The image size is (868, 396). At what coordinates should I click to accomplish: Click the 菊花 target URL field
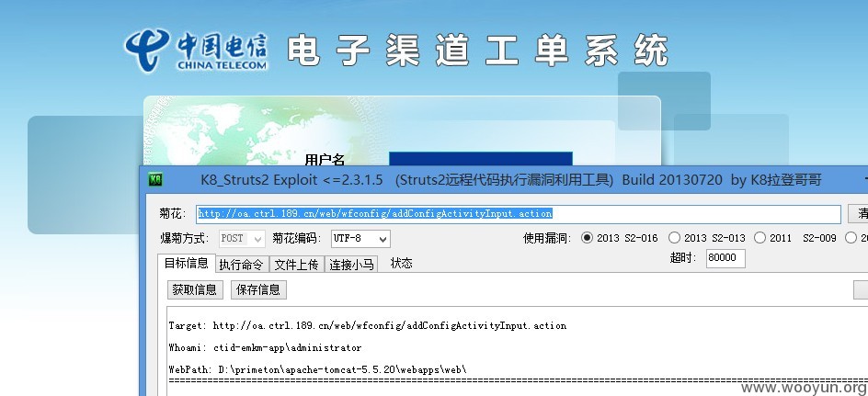point(519,213)
